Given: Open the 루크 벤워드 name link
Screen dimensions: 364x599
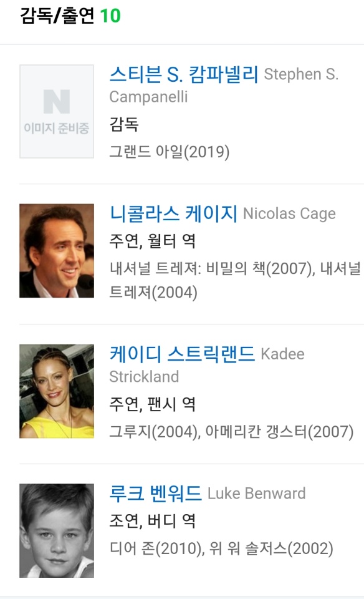Looking at the screenshot, I should [156, 493].
